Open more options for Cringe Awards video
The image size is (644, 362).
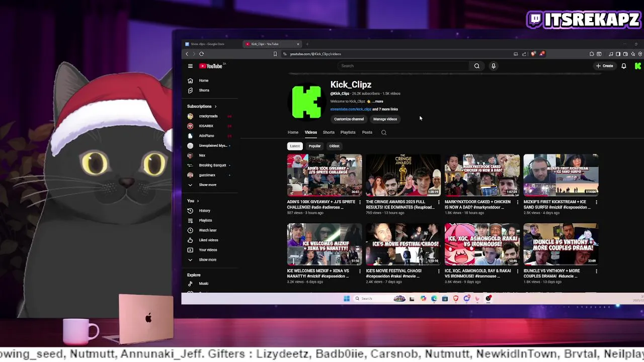click(439, 202)
